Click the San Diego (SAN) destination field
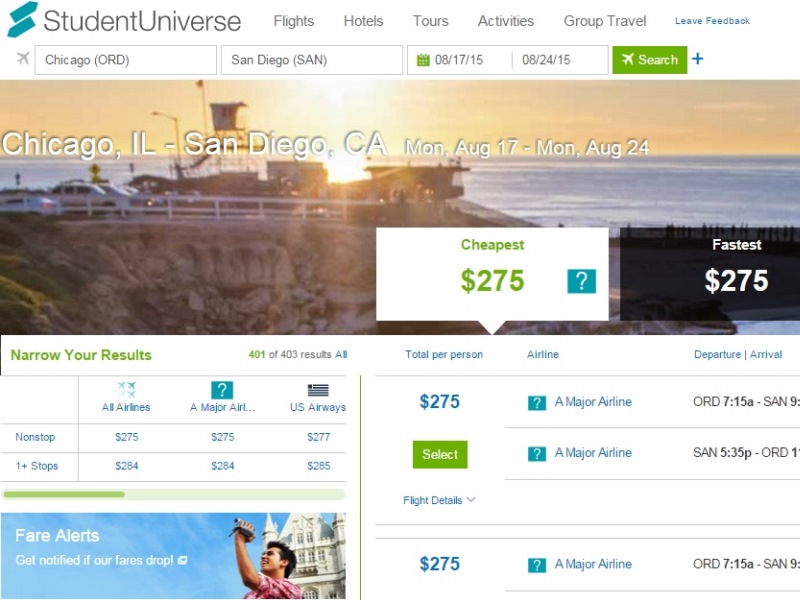This screenshot has height=600, width=800. click(312, 60)
